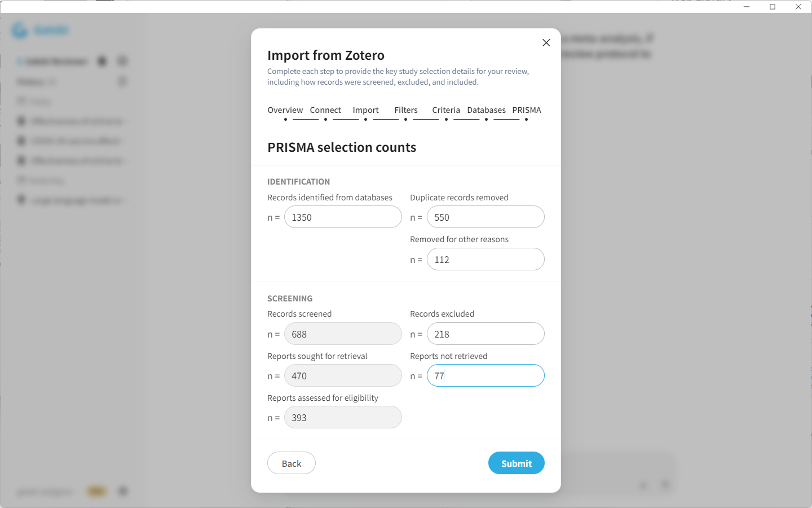Click the PRISMA selection counts heading
Image resolution: width=812 pixels, height=508 pixels.
point(342,147)
